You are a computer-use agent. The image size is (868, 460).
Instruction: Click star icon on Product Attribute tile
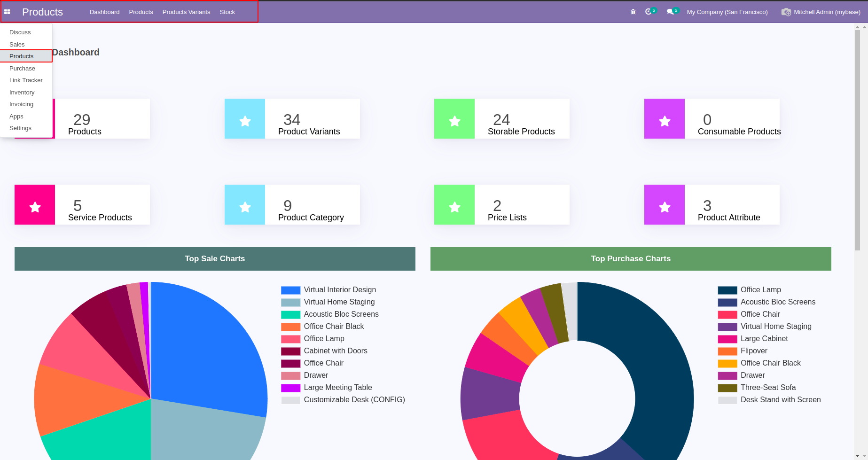665,207
